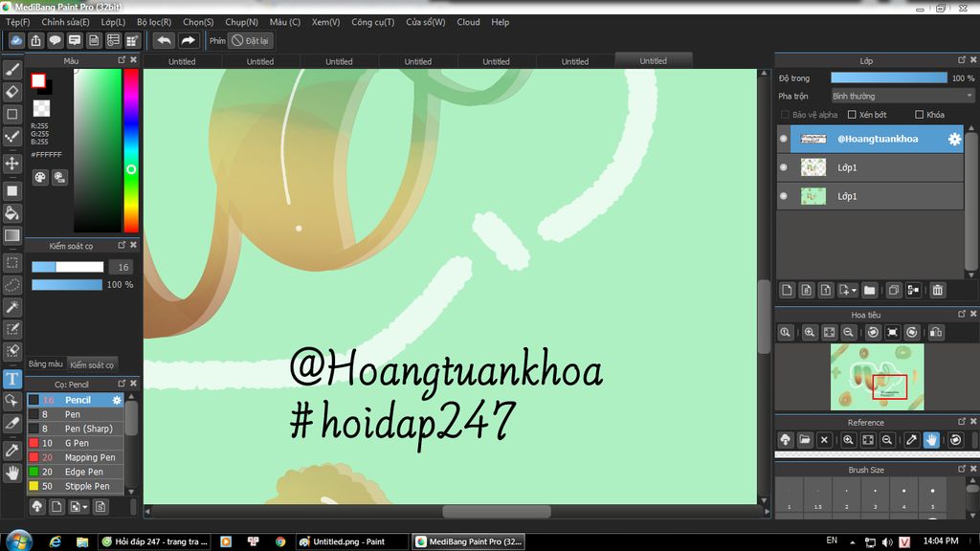Click brush size slider in Kiểm soát cọ
The height and width of the screenshot is (551, 980).
click(68, 267)
